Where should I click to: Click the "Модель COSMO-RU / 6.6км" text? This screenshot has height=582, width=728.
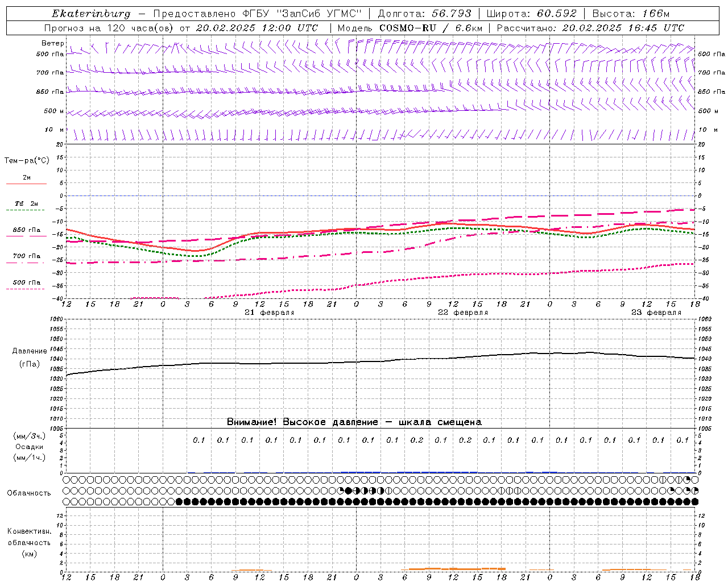coord(409,28)
